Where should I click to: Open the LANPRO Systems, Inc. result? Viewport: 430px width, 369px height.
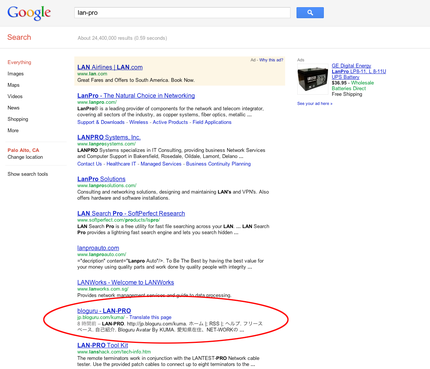click(x=109, y=137)
